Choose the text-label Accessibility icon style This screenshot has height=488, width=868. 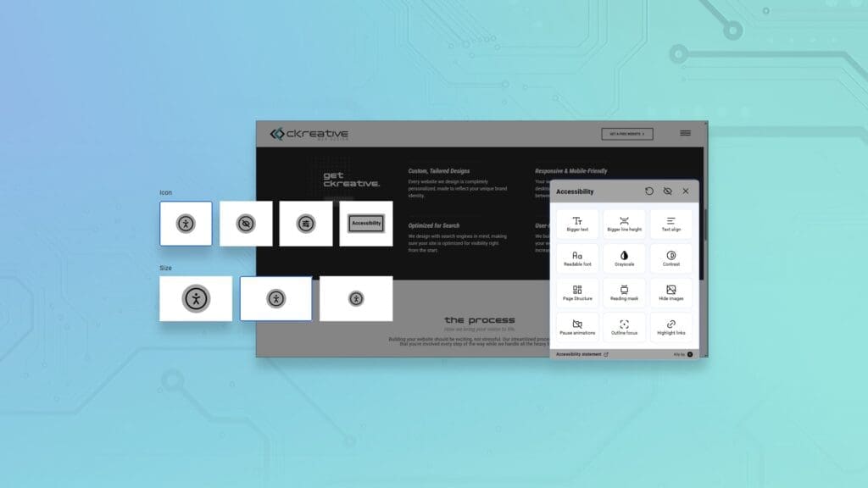click(366, 224)
